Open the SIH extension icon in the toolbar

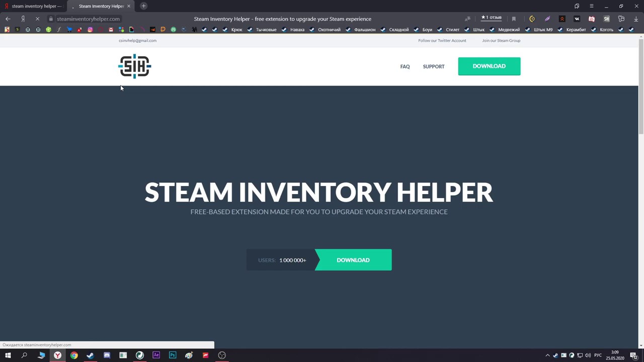point(607,19)
